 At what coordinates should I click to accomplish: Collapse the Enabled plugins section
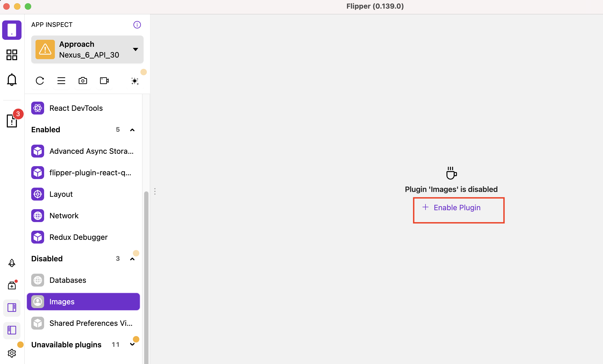click(x=132, y=130)
